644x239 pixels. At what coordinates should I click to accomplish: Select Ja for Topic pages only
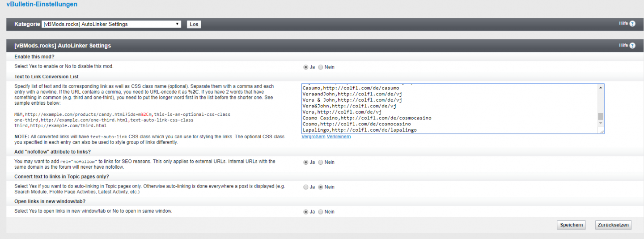[x=306, y=187]
